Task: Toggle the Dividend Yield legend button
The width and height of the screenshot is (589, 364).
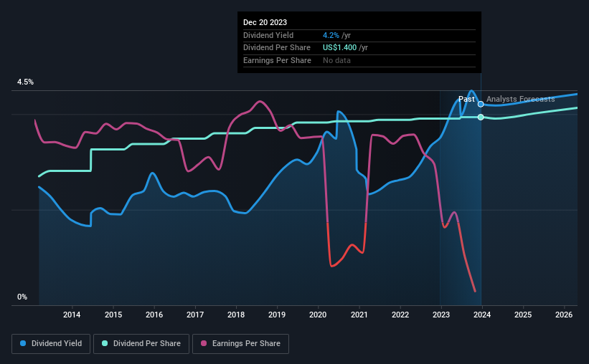Action: [51, 344]
